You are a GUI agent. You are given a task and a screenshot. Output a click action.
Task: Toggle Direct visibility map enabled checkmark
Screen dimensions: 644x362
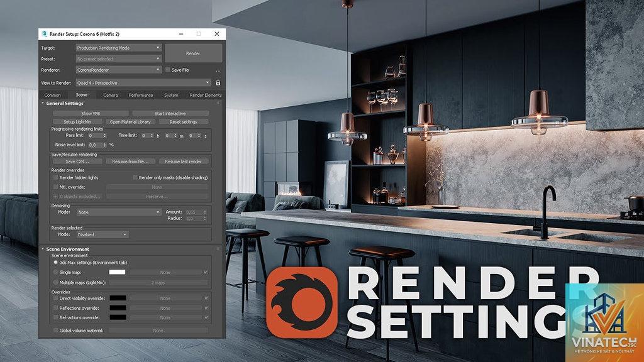206,299
